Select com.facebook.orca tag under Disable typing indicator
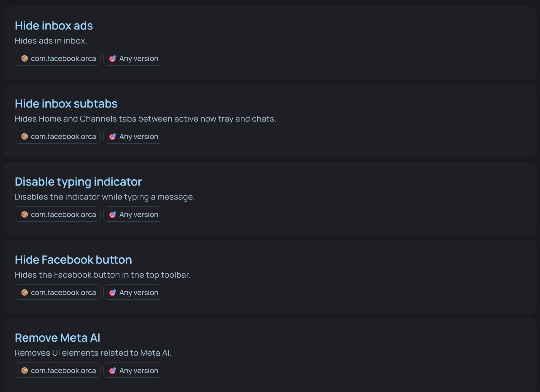 [58, 214]
